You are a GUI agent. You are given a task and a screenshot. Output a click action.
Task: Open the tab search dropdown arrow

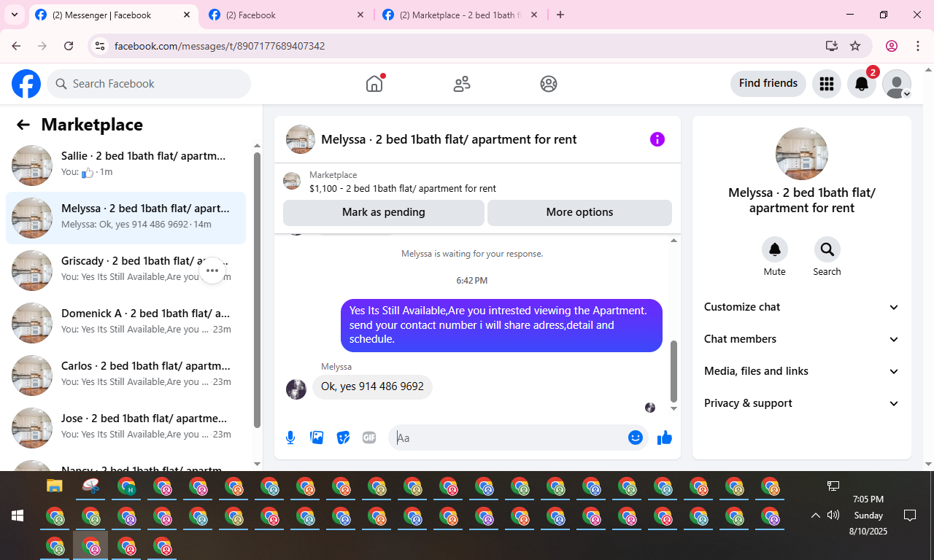(x=15, y=15)
